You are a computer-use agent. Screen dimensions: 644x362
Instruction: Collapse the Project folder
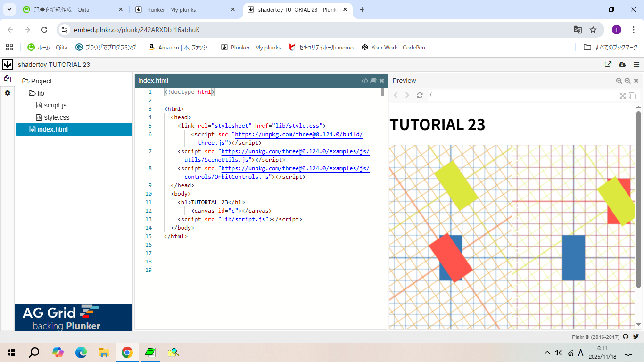(37, 81)
